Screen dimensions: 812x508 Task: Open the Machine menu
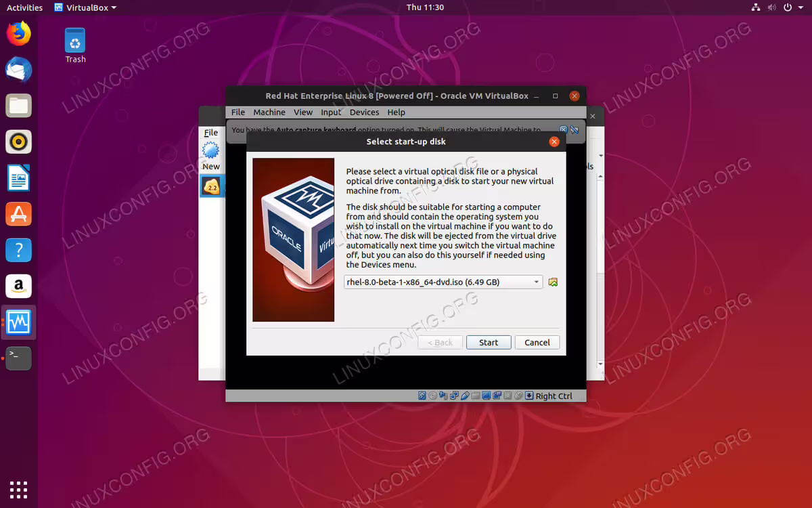point(269,112)
